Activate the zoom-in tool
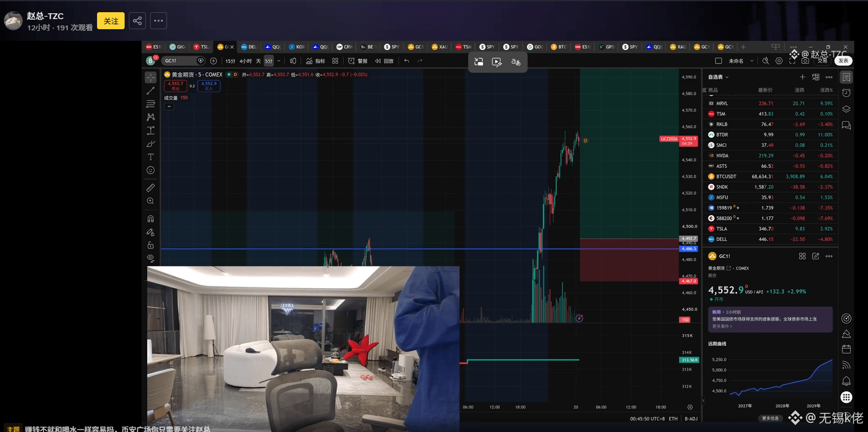The height and width of the screenshot is (432, 868). pyautogui.click(x=151, y=201)
